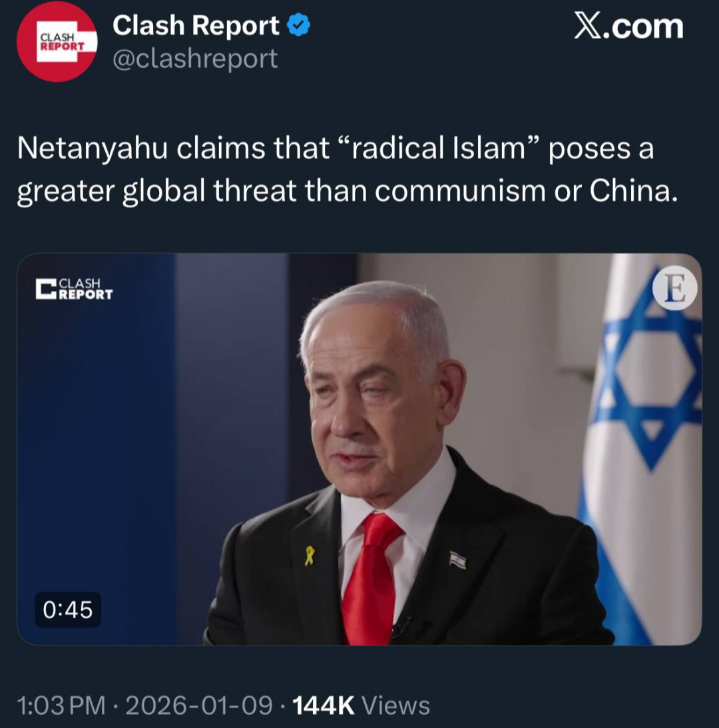Image resolution: width=719 pixels, height=728 pixels.
Task: Click the small flag pin on jacket
Action: click(458, 560)
